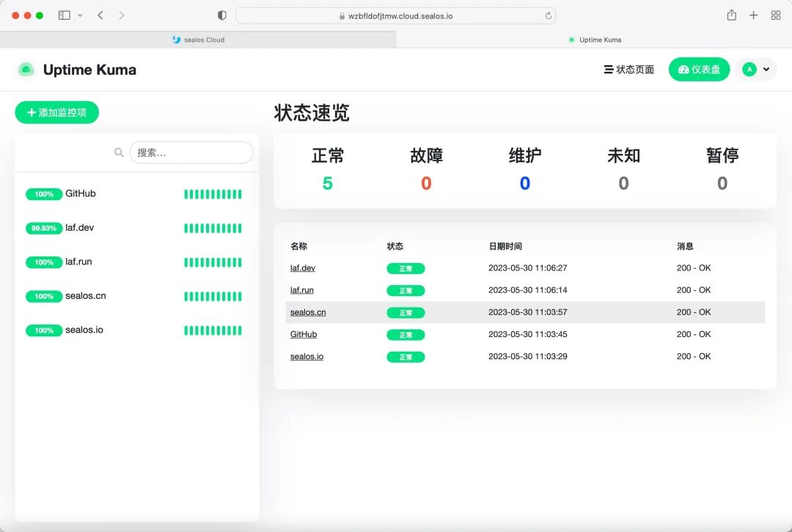Click the 维护 count value 0
This screenshot has height=532, width=792.
(x=525, y=182)
